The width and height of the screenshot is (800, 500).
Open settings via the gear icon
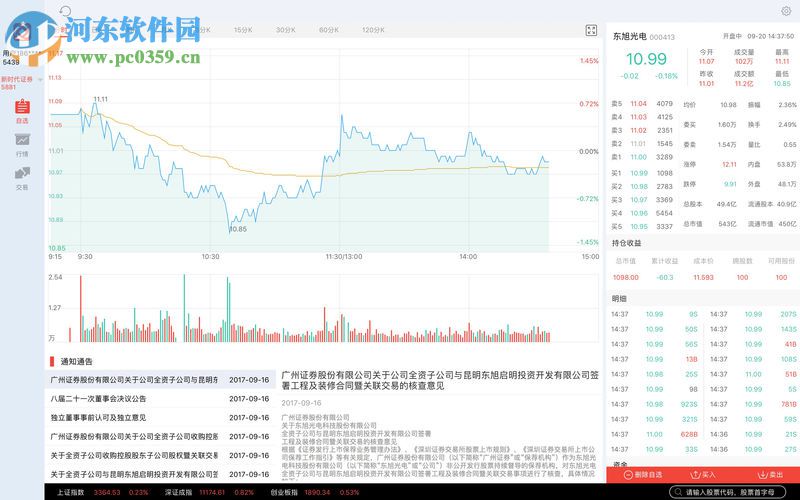coord(786,11)
